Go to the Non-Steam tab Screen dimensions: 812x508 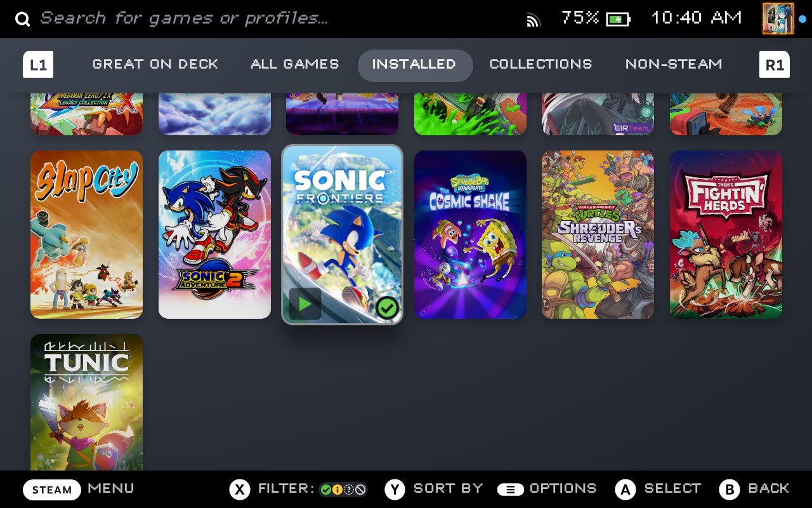click(674, 64)
